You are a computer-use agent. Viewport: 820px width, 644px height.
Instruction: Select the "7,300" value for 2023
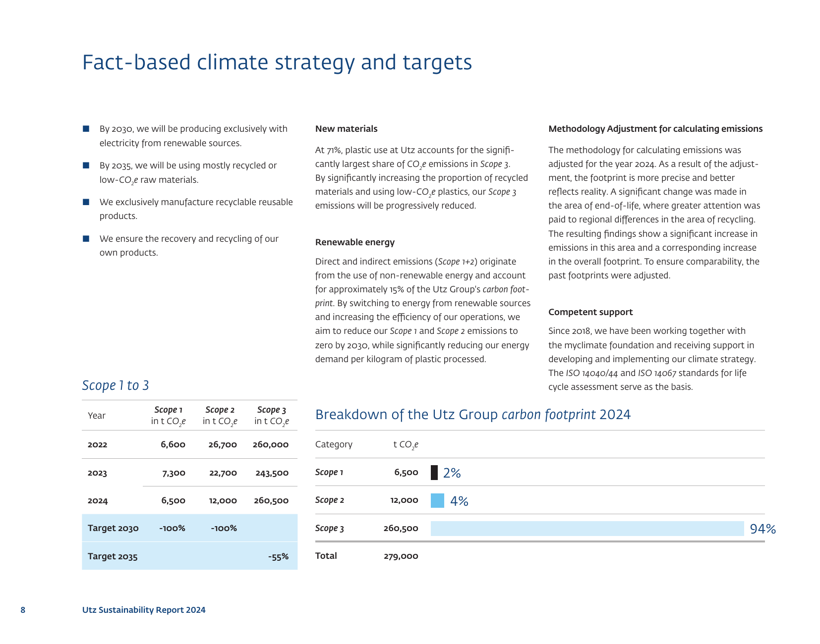174,473
